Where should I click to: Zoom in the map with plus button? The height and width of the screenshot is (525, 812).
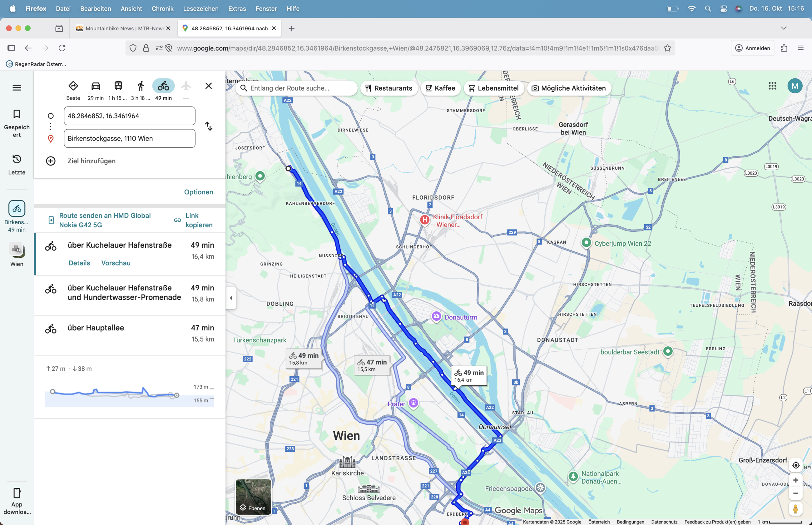pyautogui.click(x=796, y=480)
